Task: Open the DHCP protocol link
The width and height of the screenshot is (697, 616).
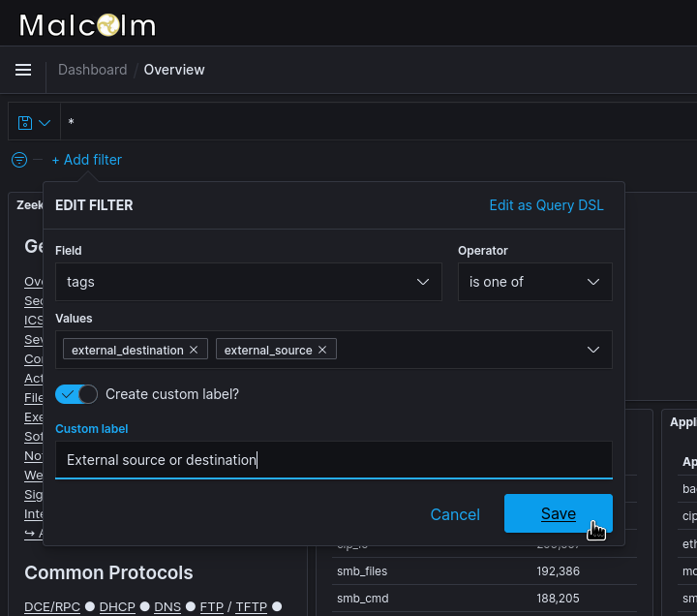Action: (x=117, y=606)
